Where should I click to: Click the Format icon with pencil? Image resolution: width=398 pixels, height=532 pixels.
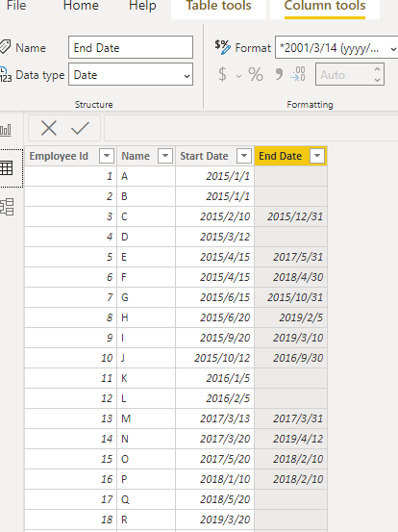pyautogui.click(x=222, y=47)
